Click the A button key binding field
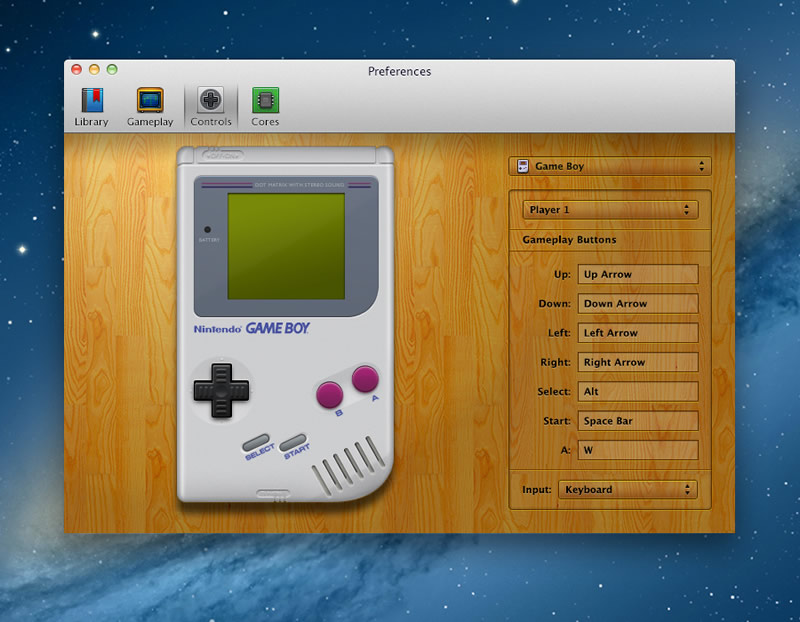 (x=638, y=450)
